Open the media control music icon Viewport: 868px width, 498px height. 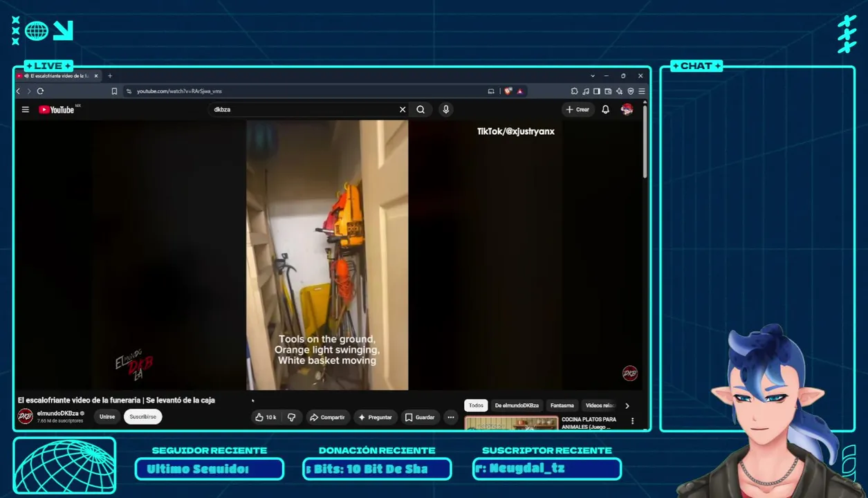pos(586,91)
